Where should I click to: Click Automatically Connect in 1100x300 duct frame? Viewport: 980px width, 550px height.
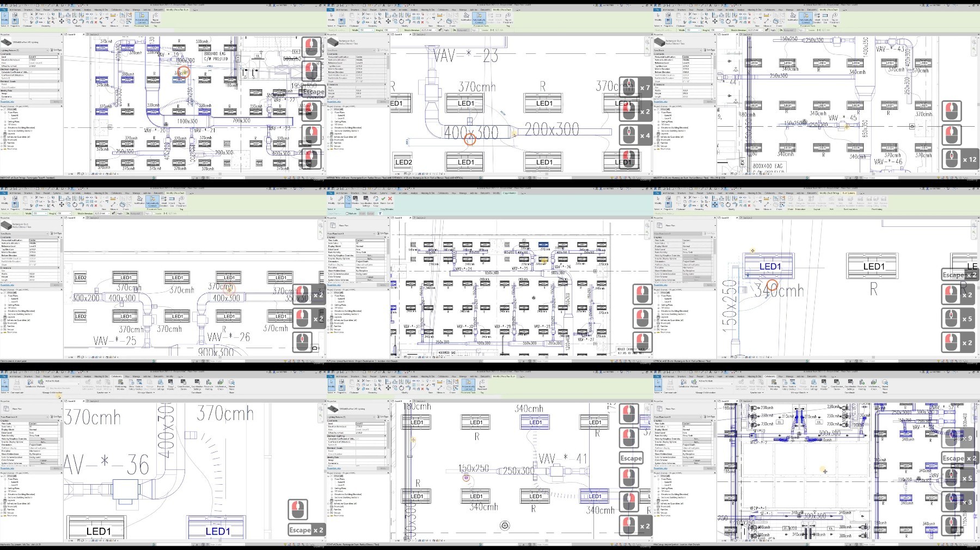pos(142,18)
